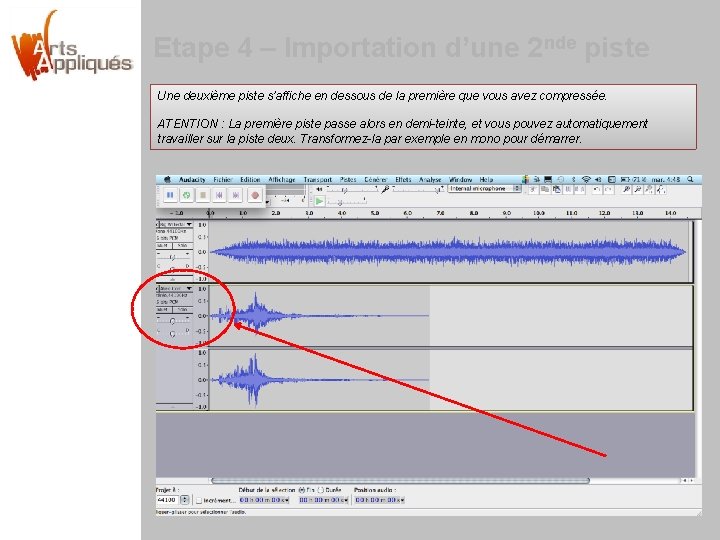Enable the Incrément checkbox
The height and width of the screenshot is (540, 720).
[199, 500]
